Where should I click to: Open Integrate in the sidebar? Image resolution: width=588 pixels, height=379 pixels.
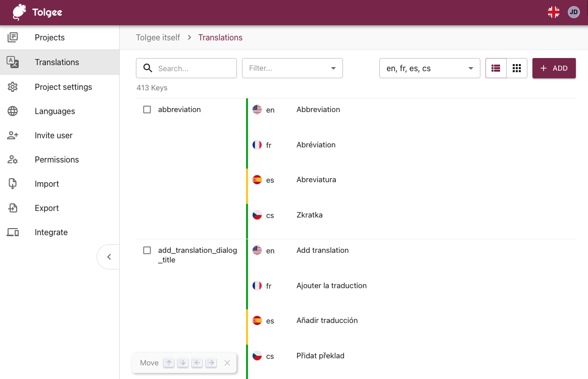[x=60, y=232]
